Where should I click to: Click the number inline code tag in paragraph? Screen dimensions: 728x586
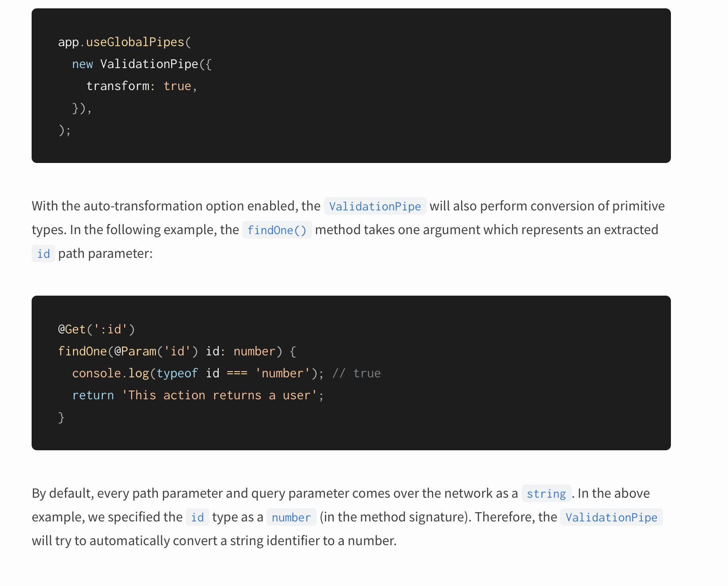pyautogui.click(x=291, y=517)
